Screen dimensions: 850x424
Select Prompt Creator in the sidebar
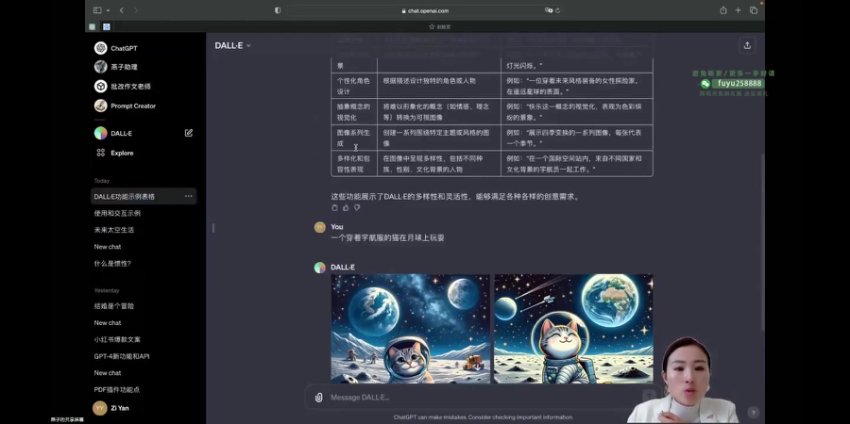[132, 105]
